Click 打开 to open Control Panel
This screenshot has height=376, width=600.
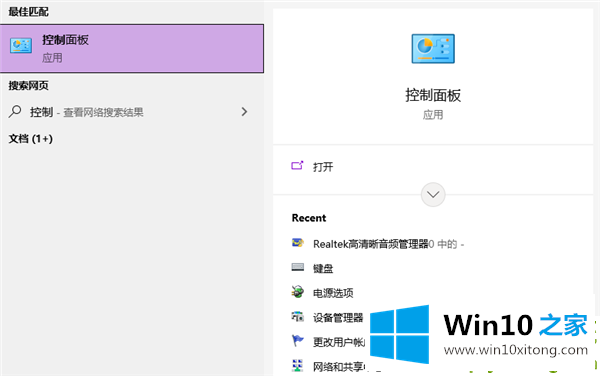(x=323, y=167)
